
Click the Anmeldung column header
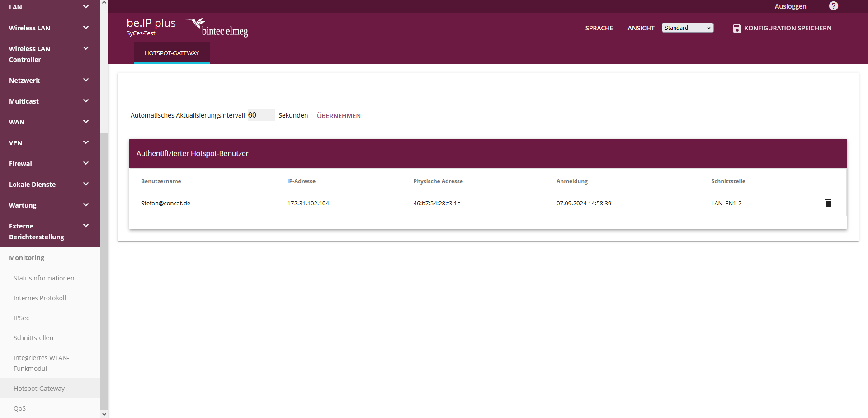tap(572, 181)
